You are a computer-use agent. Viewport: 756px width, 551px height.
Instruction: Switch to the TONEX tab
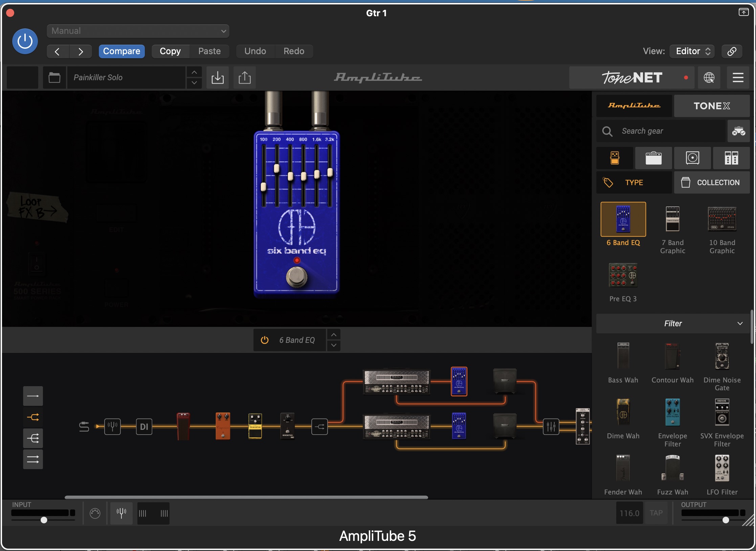tap(711, 106)
